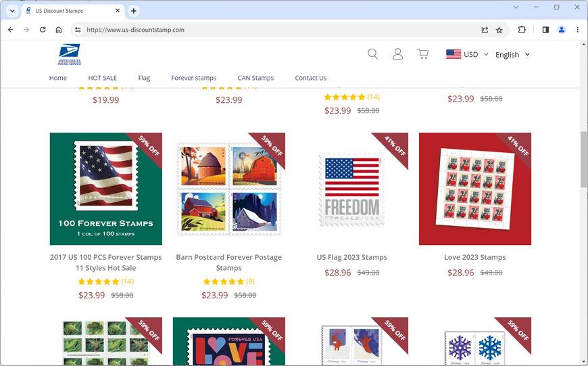Open the share this page icon
Screen dimensions: 588x366
485,30
